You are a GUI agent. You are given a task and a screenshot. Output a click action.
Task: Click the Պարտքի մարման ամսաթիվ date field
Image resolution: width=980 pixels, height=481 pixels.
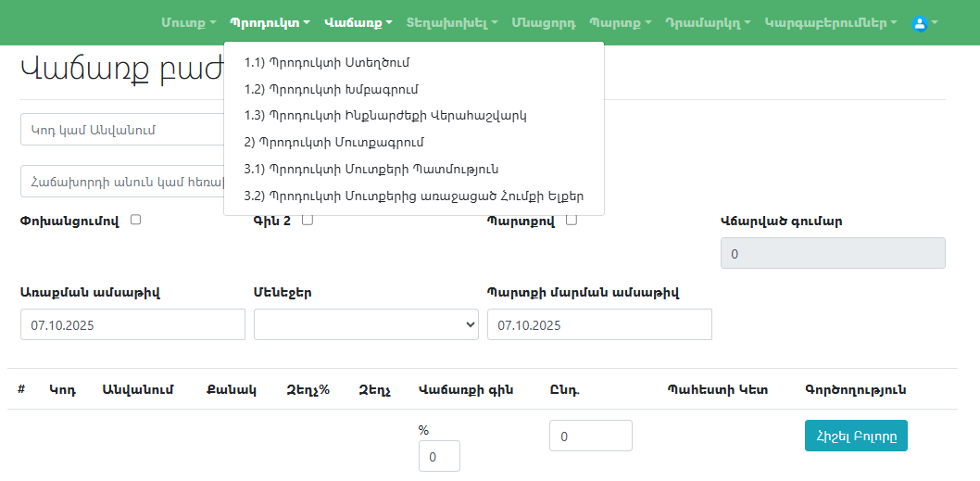pos(599,325)
